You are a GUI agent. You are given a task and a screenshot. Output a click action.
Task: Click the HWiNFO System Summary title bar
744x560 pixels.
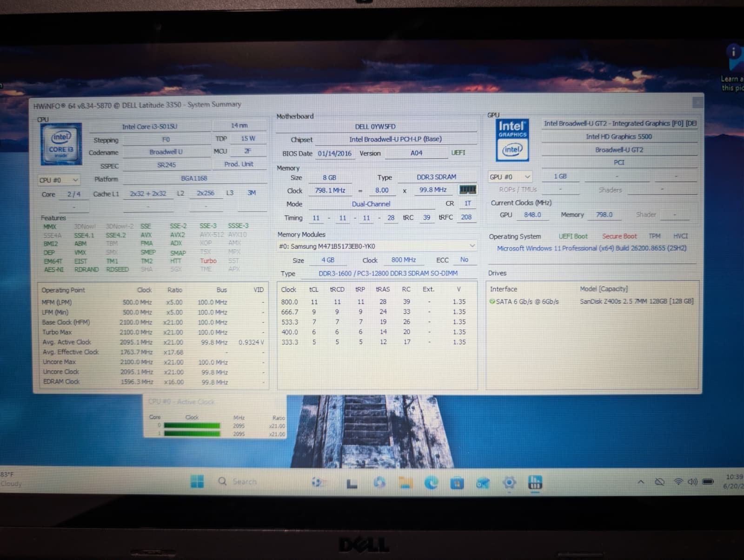click(363, 104)
